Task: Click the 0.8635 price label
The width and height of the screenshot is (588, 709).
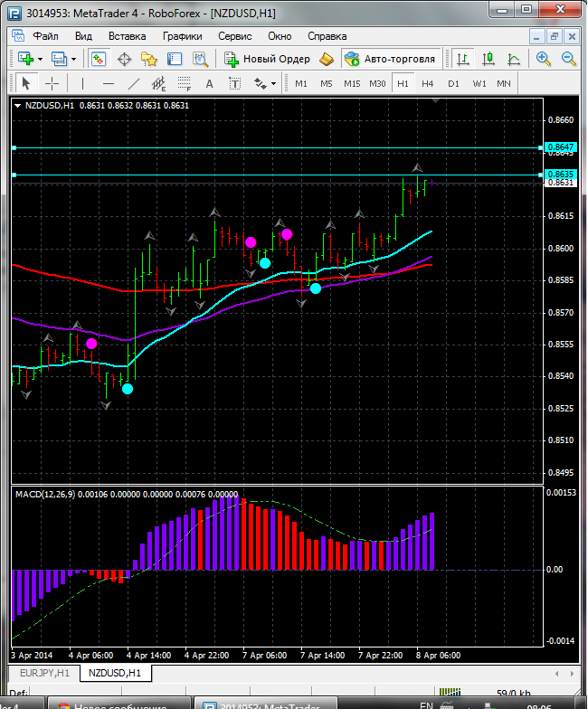Action: coord(561,174)
